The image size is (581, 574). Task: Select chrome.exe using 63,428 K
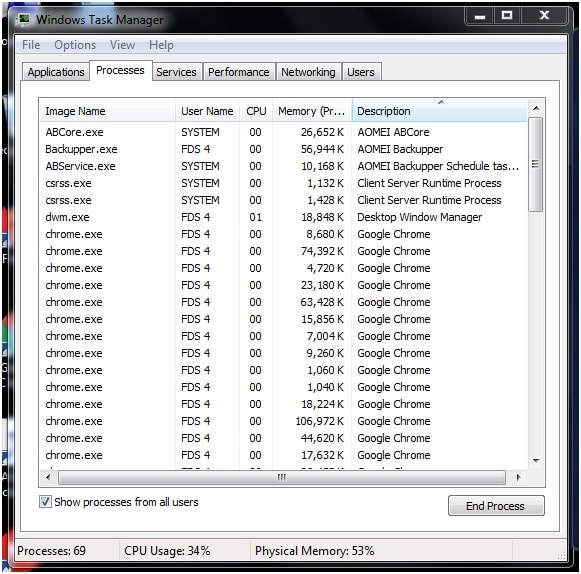coord(283,302)
